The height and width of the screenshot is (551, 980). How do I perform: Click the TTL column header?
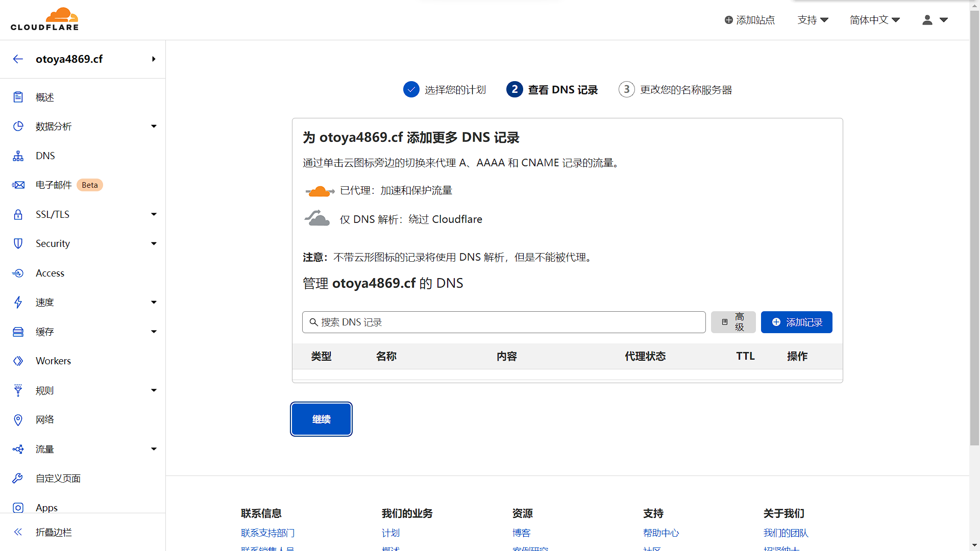click(x=745, y=356)
